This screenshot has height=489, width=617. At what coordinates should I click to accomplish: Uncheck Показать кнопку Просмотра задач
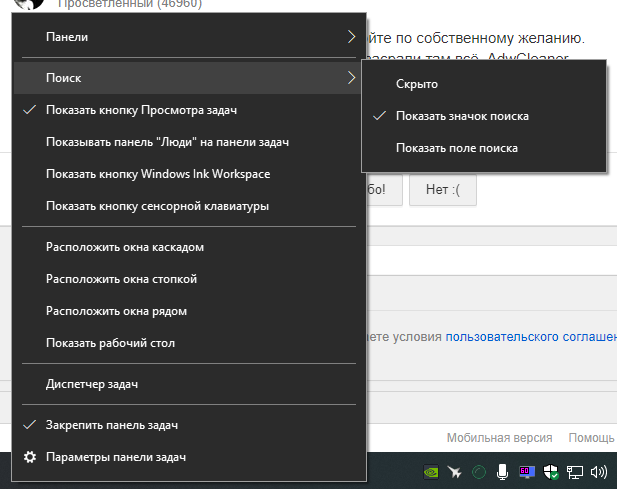pos(189,110)
